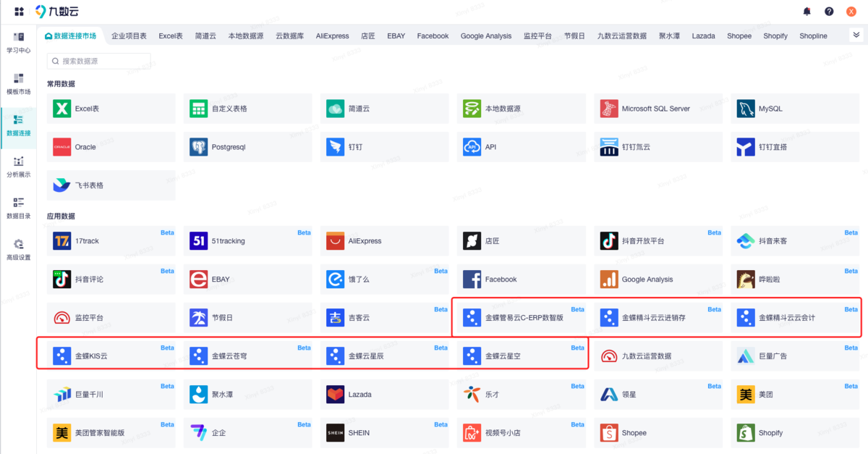Open the AliExpress card under 应用数据
The height and width of the screenshot is (454, 868).
(x=385, y=241)
